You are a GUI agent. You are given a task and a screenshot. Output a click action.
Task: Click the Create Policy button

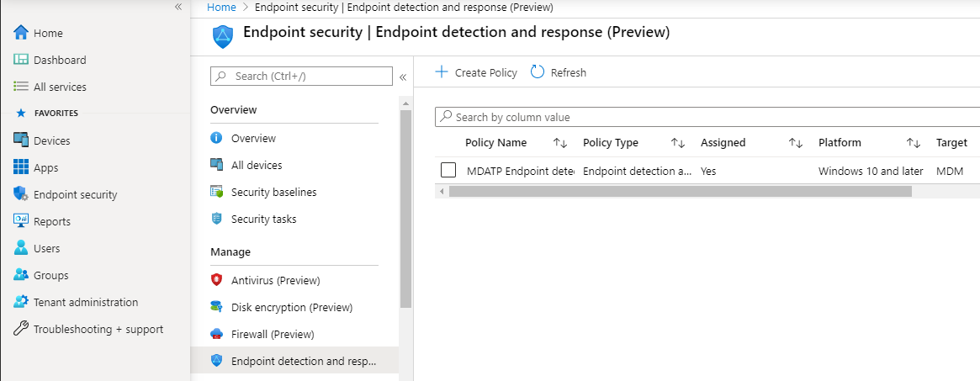click(476, 72)
